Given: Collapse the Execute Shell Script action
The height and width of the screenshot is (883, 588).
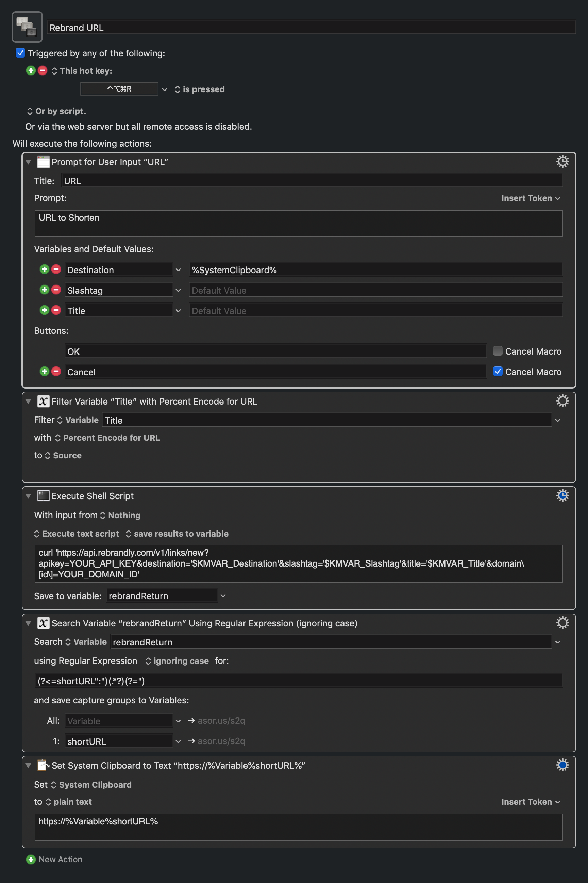Looking at the screenshot, I should (28, 496).
